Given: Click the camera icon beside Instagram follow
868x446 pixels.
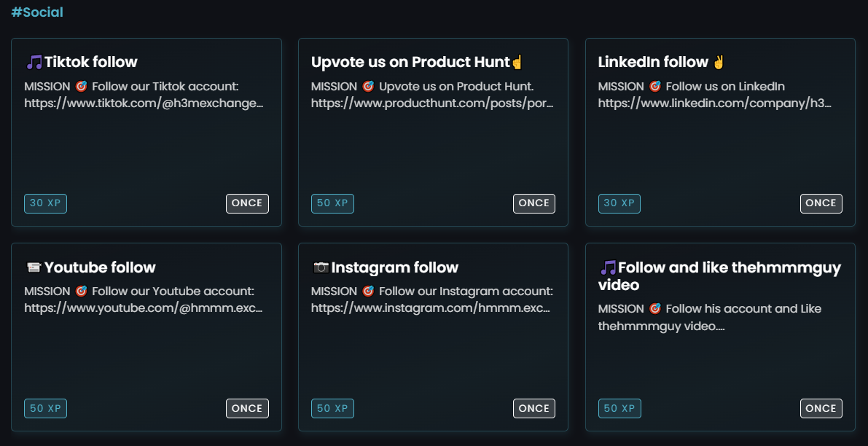Looking at the screenshot, I should tap(321, 267).
